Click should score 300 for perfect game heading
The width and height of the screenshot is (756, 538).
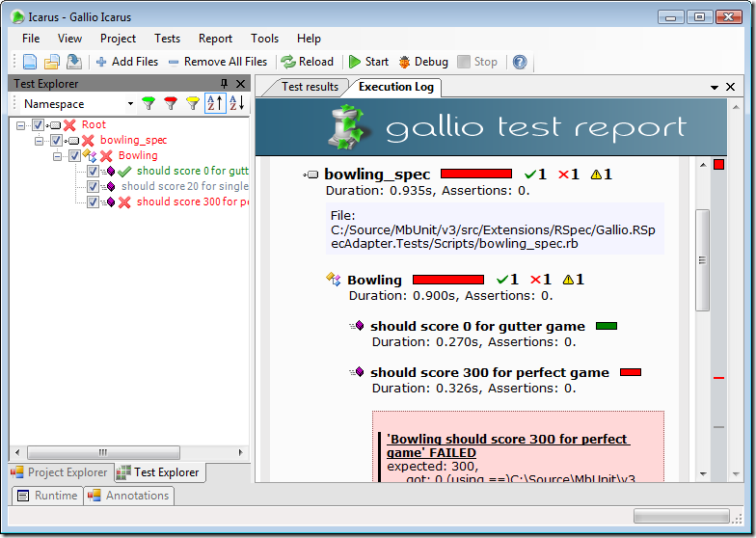click(490, 372)
